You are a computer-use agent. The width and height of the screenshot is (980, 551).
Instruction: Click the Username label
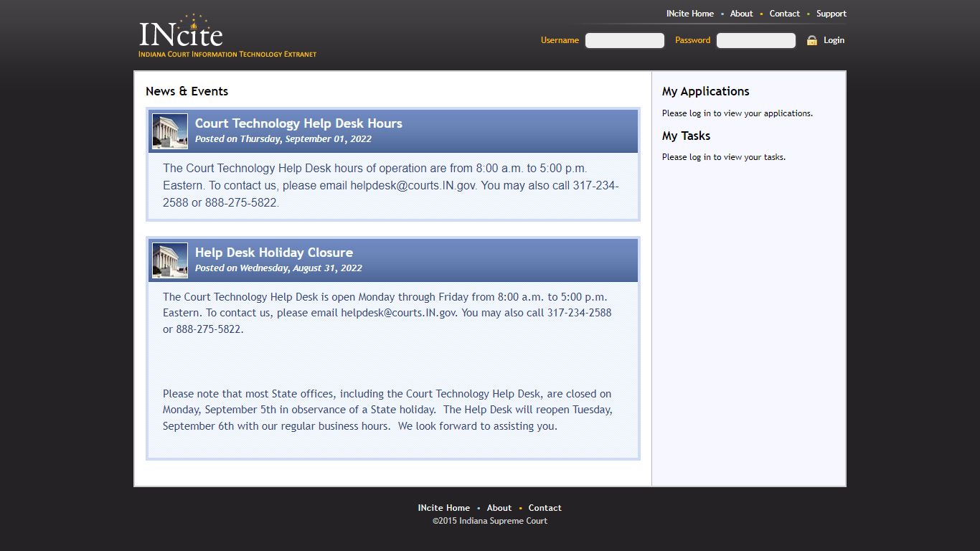pyautogui.click(x=560, y=40)
